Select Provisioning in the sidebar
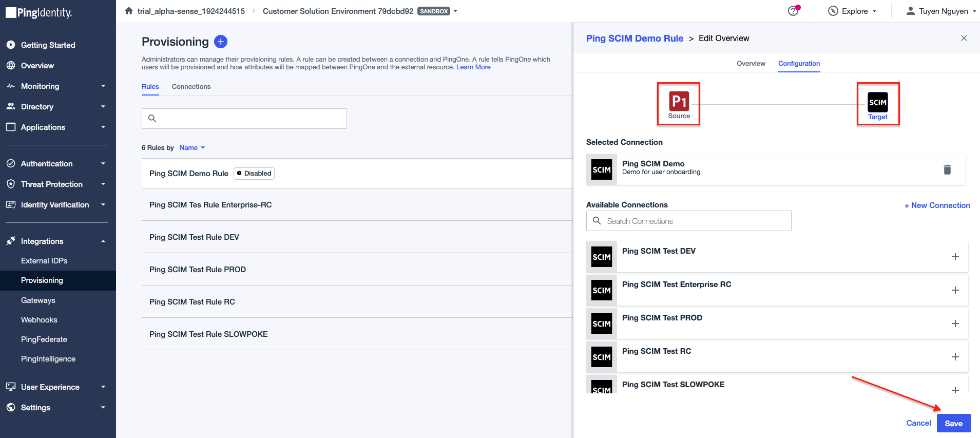The width and height of the screenshot is (980, 438). pos(58,280)
